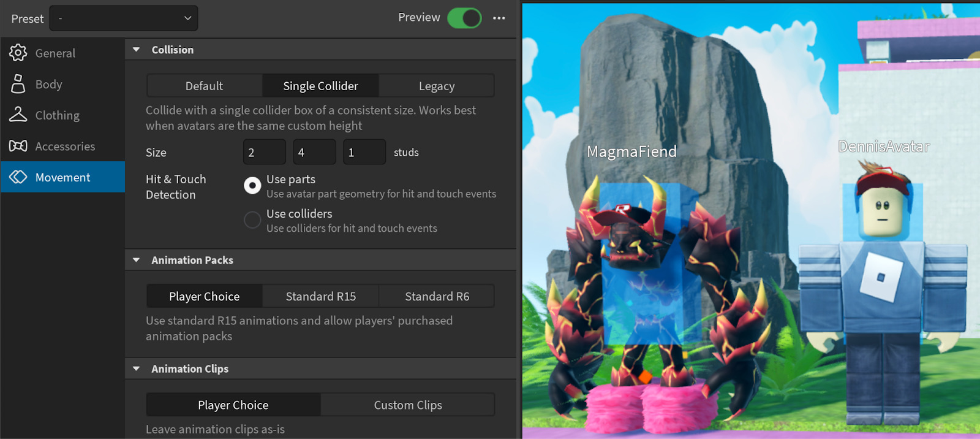
Task: Click the Accessories bow-tie icon
Action: [x=18, y=146]
